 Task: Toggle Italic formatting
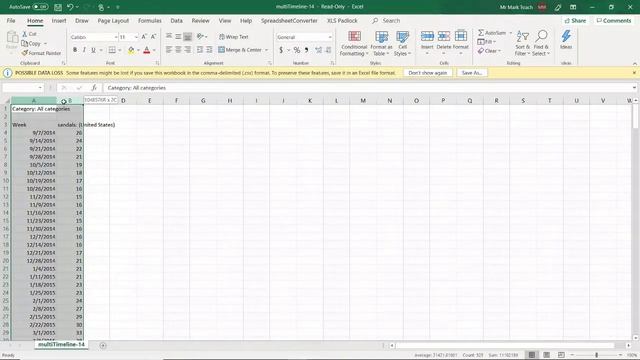coord(84,50)
